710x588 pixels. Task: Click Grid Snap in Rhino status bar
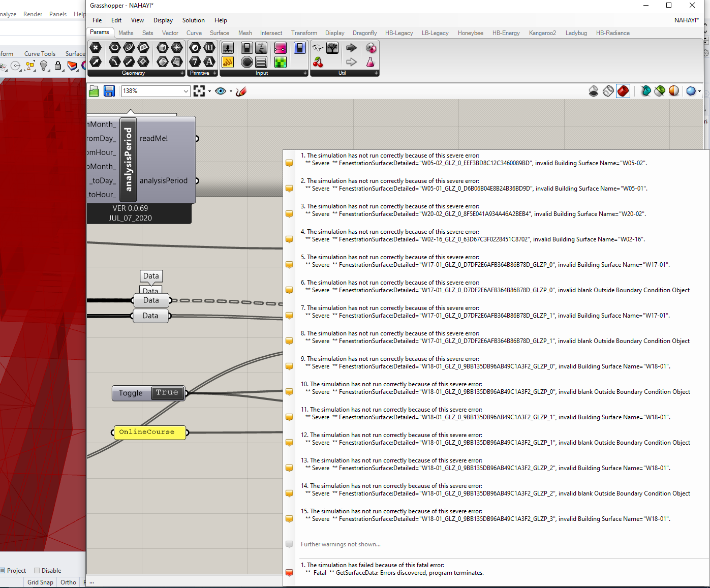pyautogui.click(x=40, y=582)
